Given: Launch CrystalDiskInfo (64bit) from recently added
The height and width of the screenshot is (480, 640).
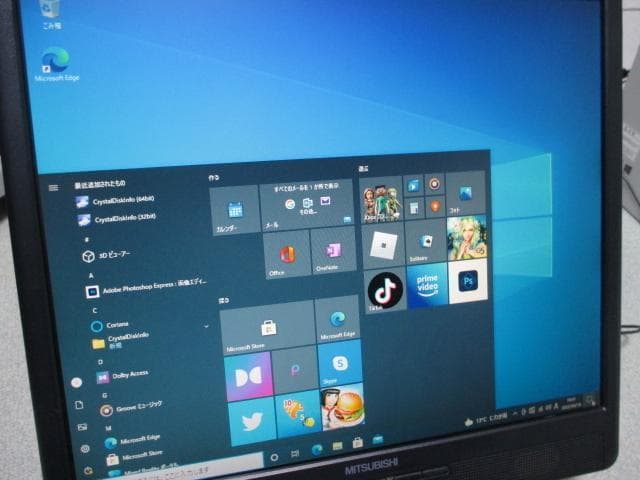Looking at the screenshot, I should pyautogui.click(x=116, y=200).
